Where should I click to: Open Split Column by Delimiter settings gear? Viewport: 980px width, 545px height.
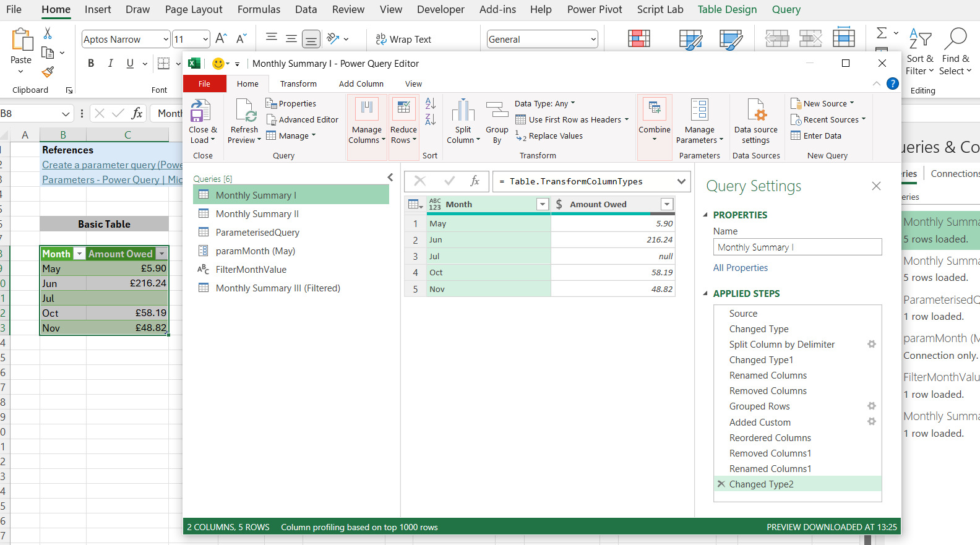click(x=871, y=344)
